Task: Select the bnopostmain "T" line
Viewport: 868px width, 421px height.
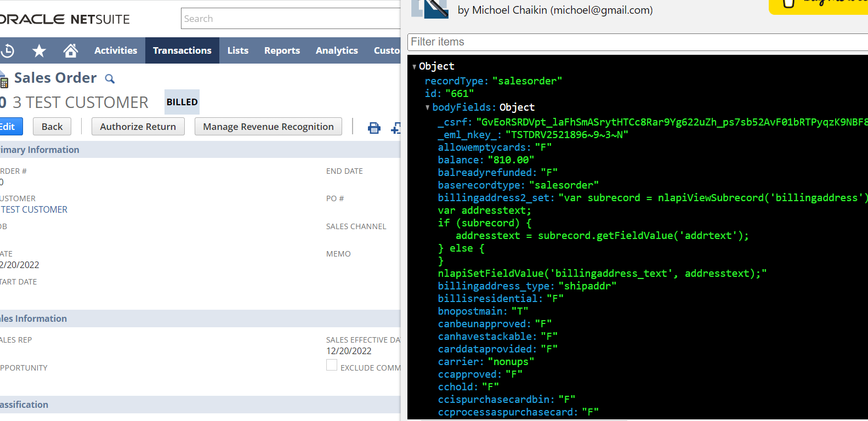Action: click(x=483, y=311)
